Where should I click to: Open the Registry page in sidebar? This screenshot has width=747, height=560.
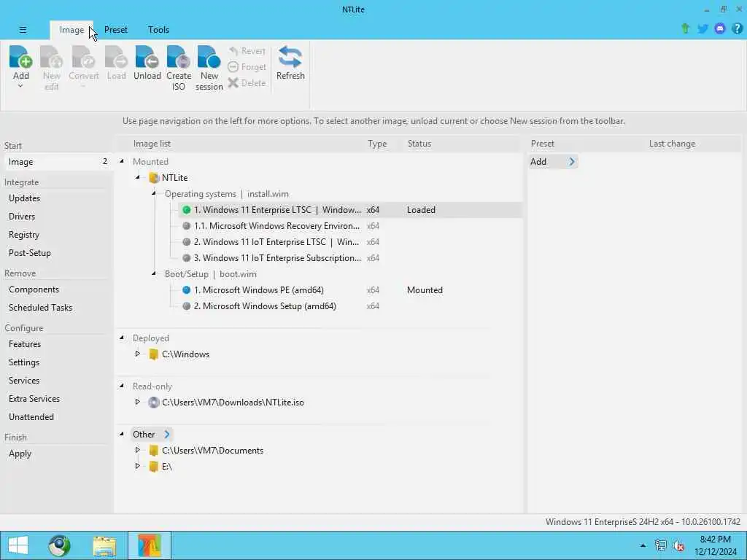(x=24, y=235)
